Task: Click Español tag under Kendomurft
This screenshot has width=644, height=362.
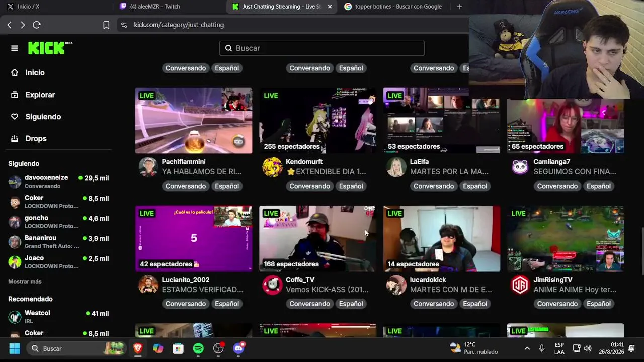Action: (351, 186)
